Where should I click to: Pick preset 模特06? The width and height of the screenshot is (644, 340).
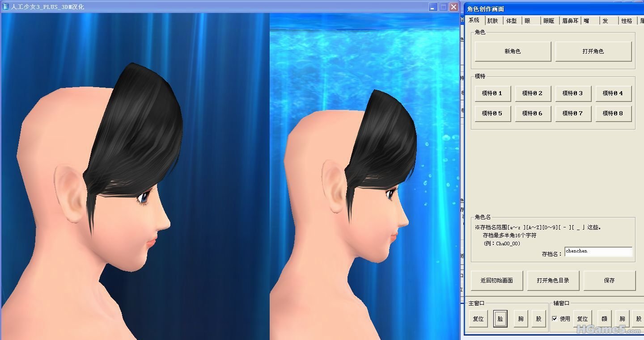point(532,113)
